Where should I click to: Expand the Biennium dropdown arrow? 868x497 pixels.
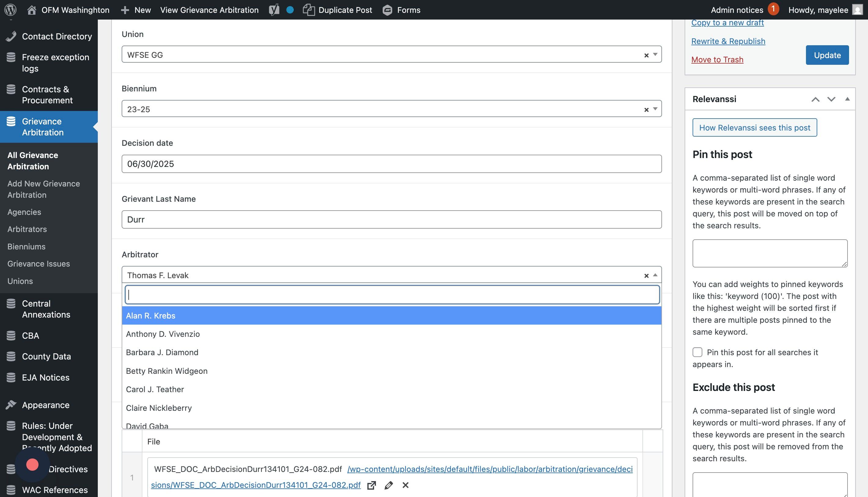655,109
